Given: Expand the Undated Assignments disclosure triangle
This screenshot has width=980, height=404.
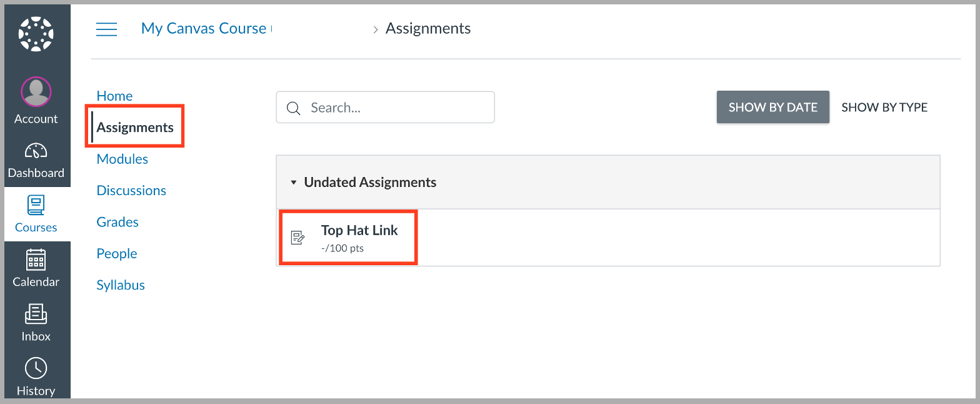Looking at the screenshot, I should (x=294, y=182).
